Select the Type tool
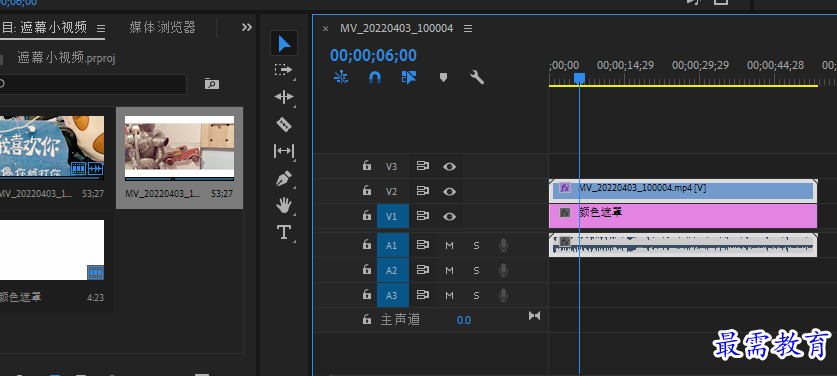Image resolution: width=837 pixels, height=376 pixels. tap(284, 232)
